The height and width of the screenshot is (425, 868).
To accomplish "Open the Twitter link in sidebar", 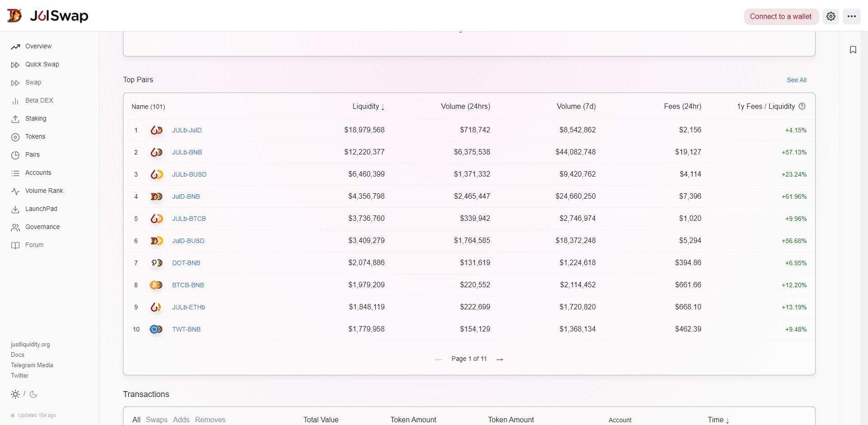I will pos(19,376).
